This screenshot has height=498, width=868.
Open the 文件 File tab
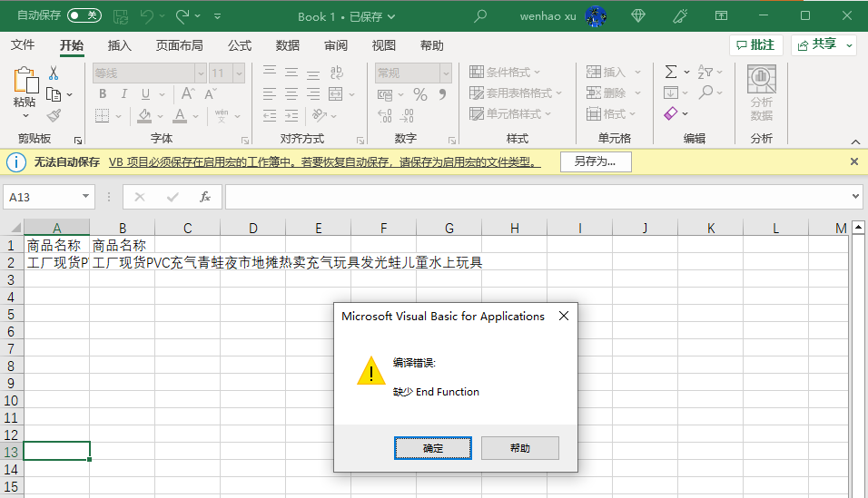click(23, 44)
